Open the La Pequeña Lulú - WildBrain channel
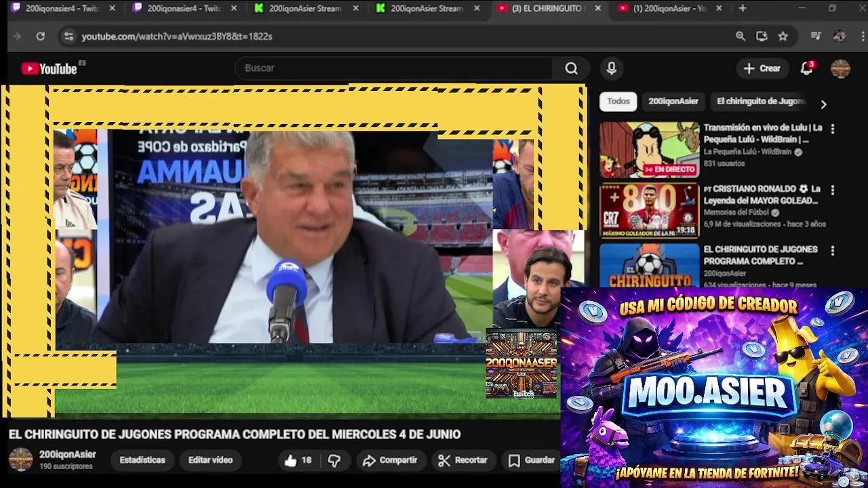The width and height of the screenshot is (868, 488). pyautogui.click(x=747, y=152)
